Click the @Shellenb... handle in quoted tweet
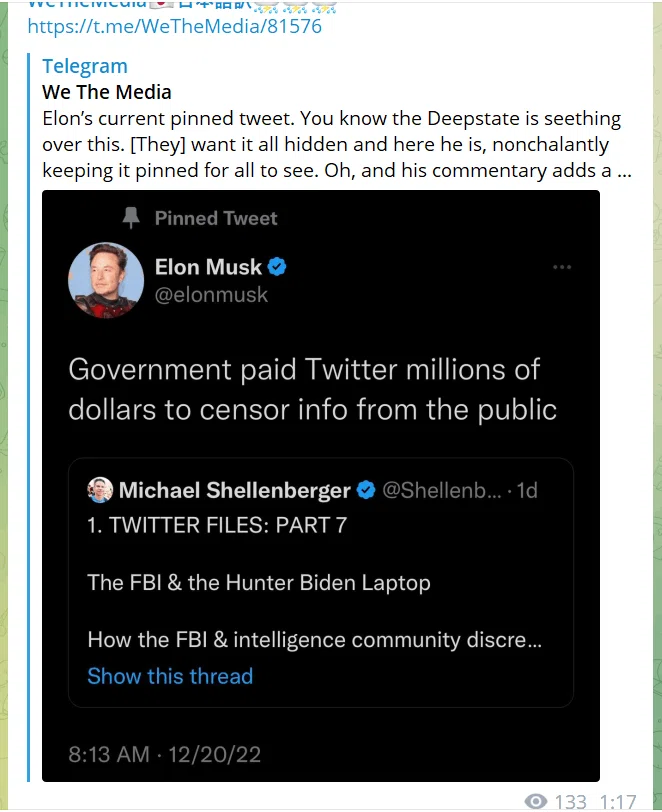Image resolution: width=662 pixels, height=812 pixels. pos(442,490)
